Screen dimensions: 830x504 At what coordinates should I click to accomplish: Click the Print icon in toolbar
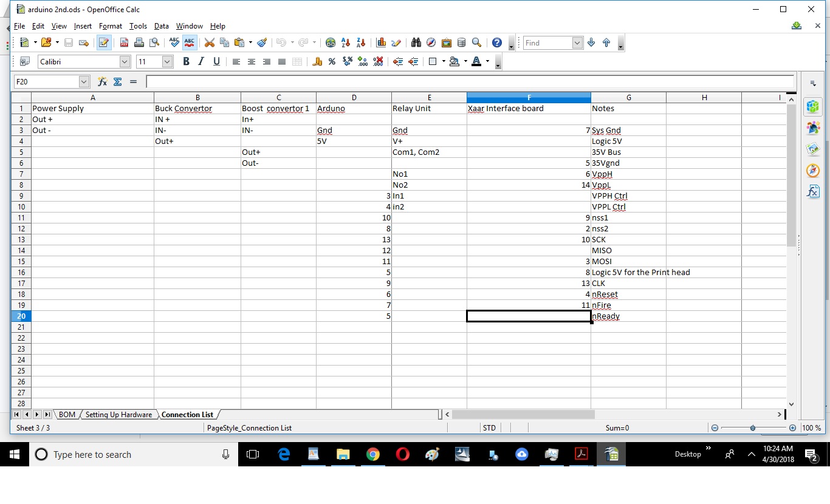[139, 43]
